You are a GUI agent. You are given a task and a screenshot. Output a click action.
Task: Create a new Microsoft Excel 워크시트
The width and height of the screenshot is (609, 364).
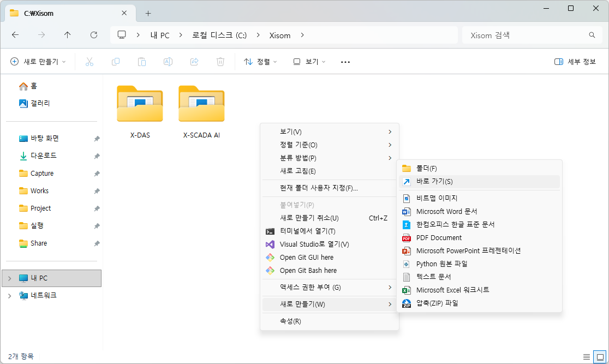[x=452, y=290]
